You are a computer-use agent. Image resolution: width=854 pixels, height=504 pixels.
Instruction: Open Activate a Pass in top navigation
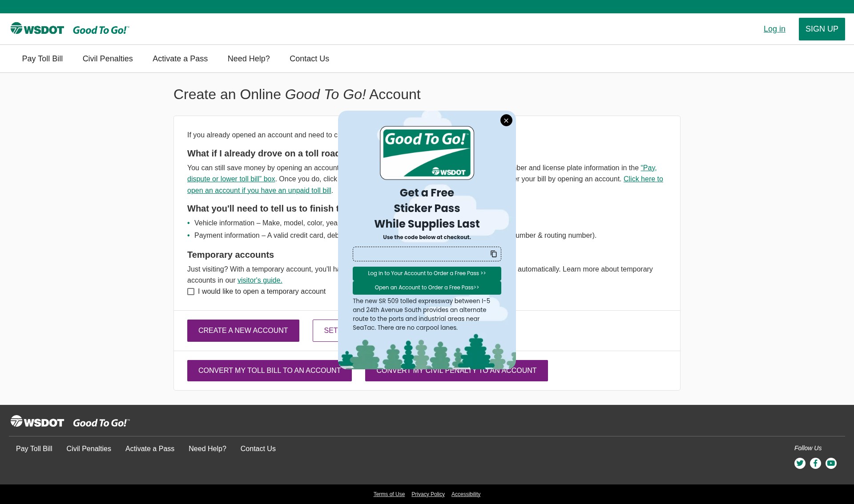180,59
